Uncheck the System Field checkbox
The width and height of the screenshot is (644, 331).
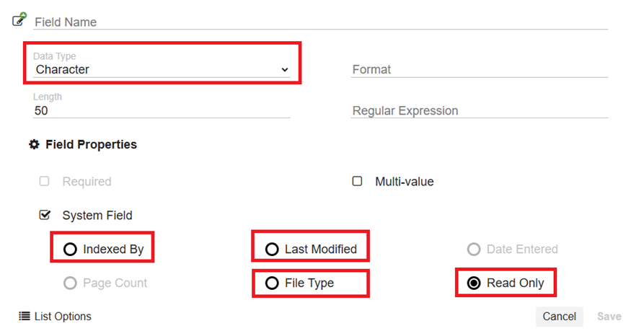click(45, 215)
